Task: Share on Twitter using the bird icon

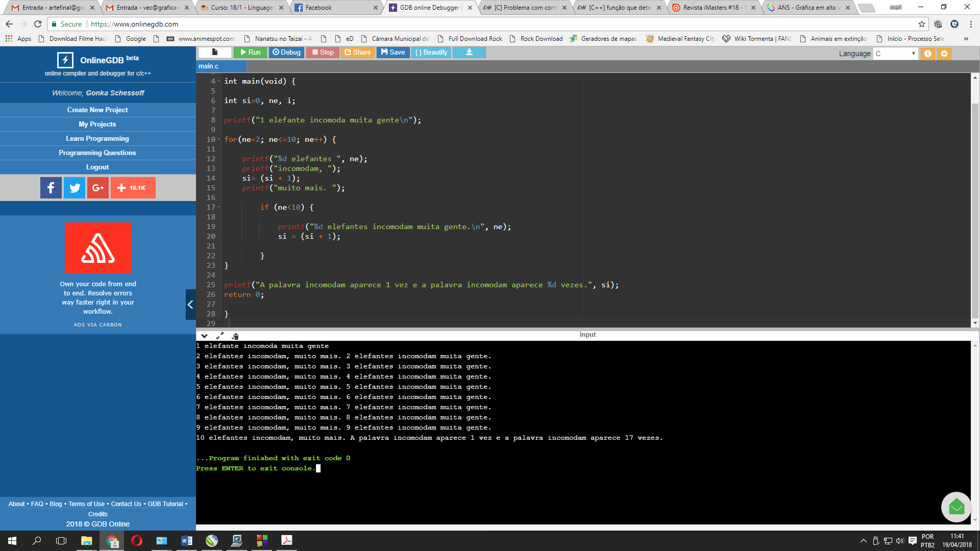Action: coord(75,188)
